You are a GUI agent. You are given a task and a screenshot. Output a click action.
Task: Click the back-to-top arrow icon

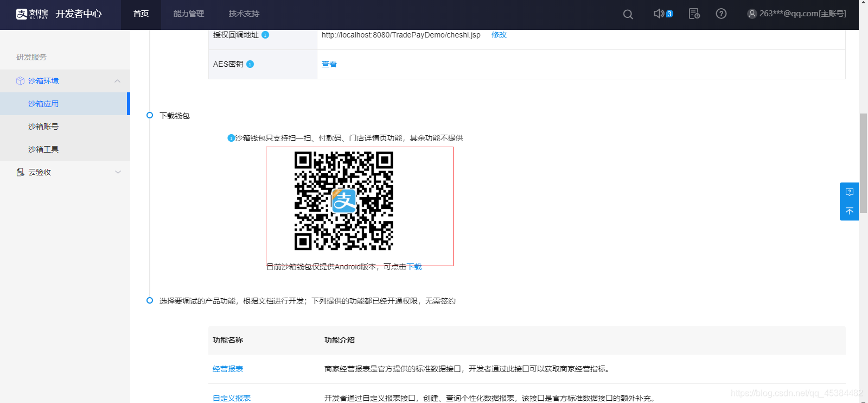(850, 211)
